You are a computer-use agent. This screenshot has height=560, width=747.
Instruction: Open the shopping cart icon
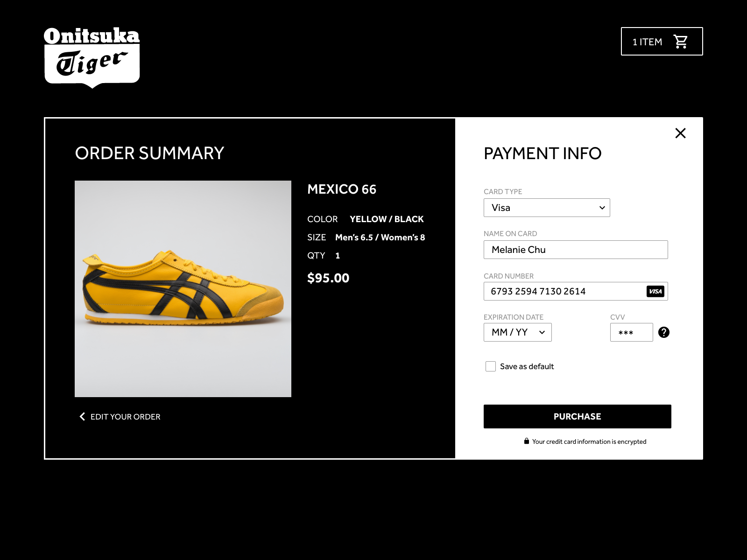click(681, 41)
